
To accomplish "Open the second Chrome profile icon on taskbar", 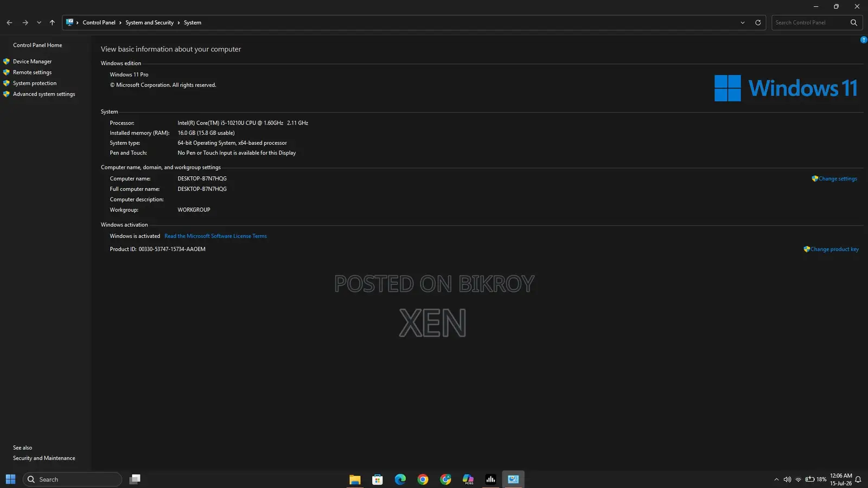I will point(445,479).
